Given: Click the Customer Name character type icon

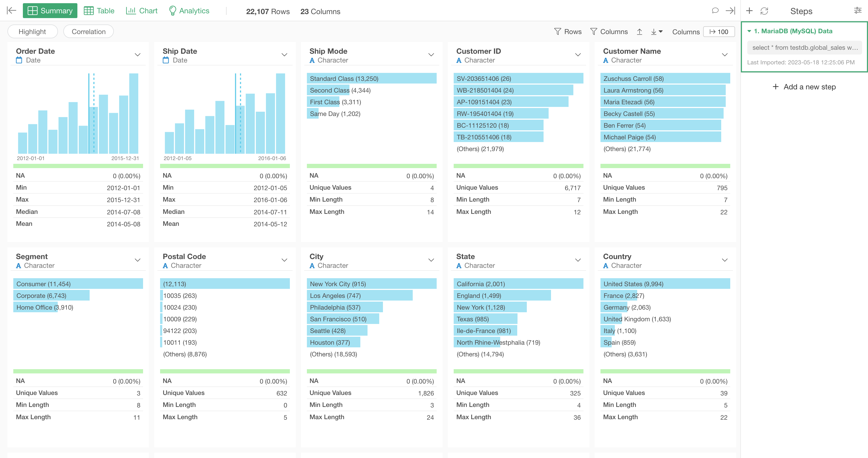Looking at the screenshot, I should tap(606, 60).
